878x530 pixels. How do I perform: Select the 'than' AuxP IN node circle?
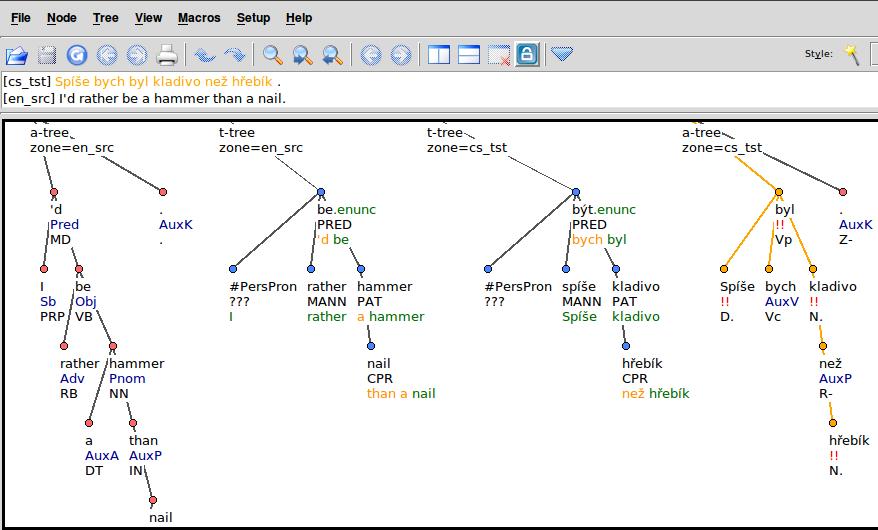pyautogui.click(x=133, y=423)
